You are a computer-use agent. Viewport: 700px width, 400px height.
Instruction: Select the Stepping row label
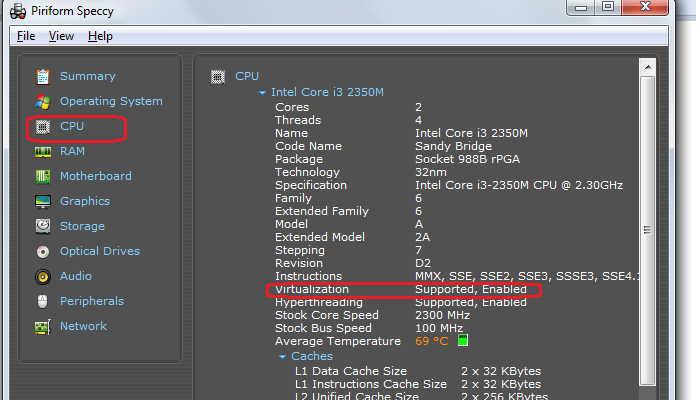300,250
